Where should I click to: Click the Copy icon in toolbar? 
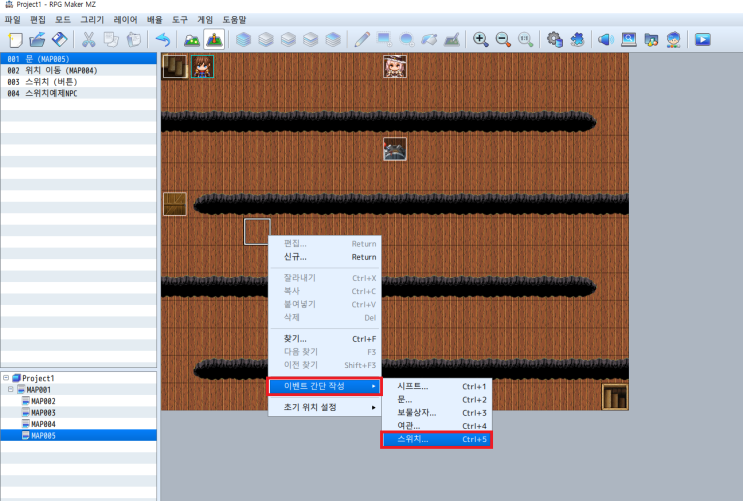click(111, 40)
